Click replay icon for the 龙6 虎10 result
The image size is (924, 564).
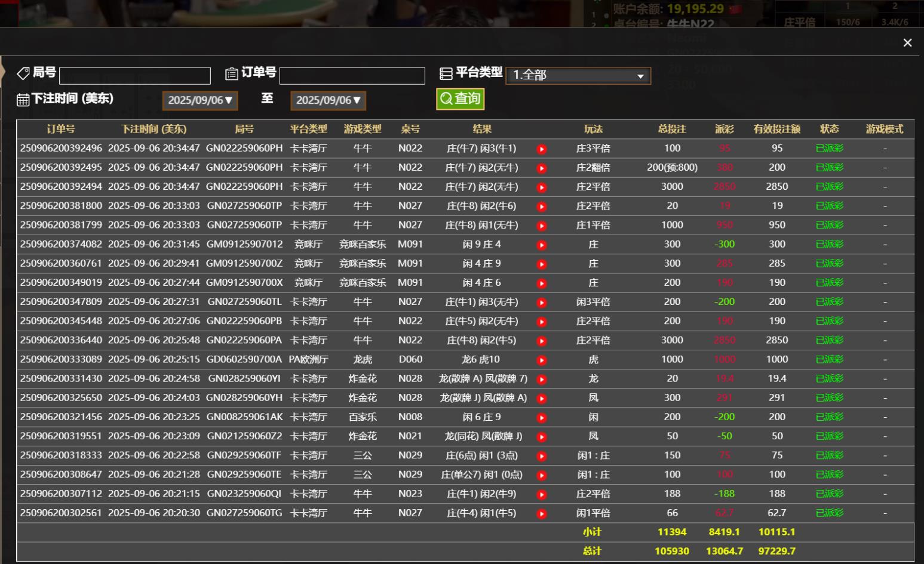coord(542,360)
